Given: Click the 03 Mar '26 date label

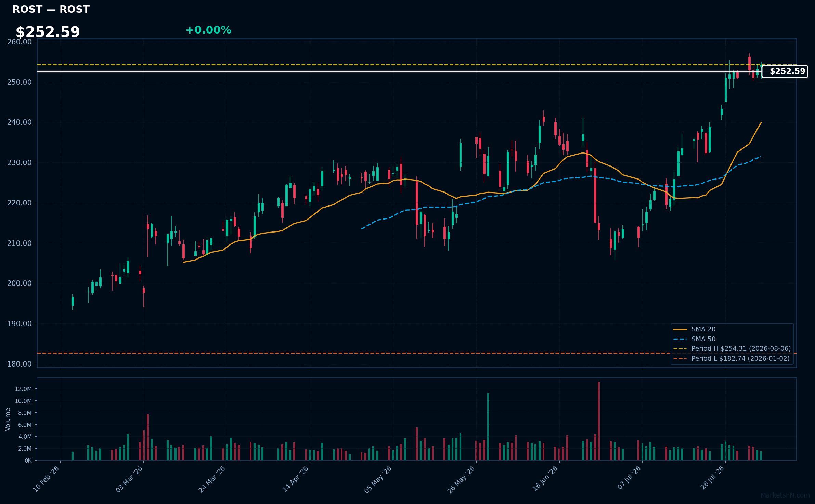Looking at the screenshot, I should click(129, 479).
